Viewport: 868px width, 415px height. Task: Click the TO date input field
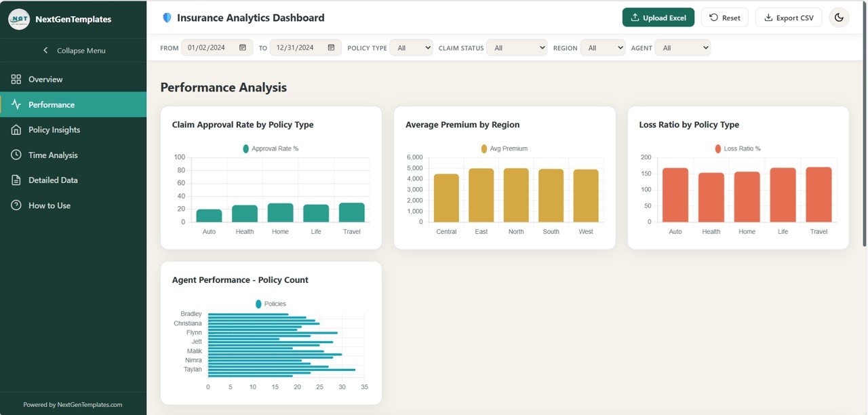tap(298, 47)
